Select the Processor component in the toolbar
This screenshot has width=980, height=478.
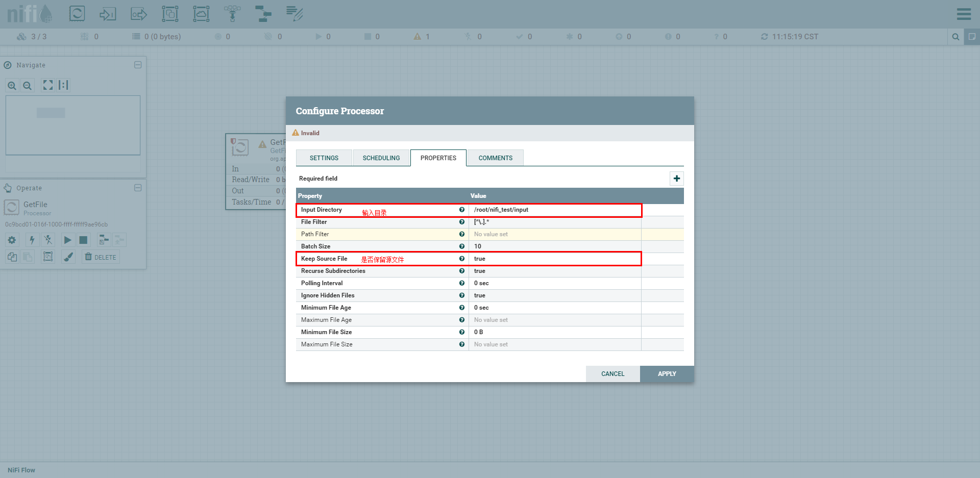point(77,13)
